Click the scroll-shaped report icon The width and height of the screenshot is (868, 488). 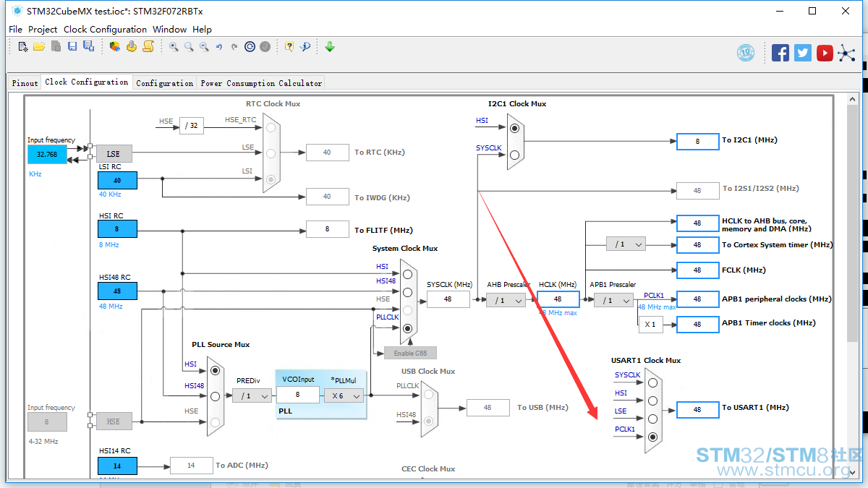(148, 46)
